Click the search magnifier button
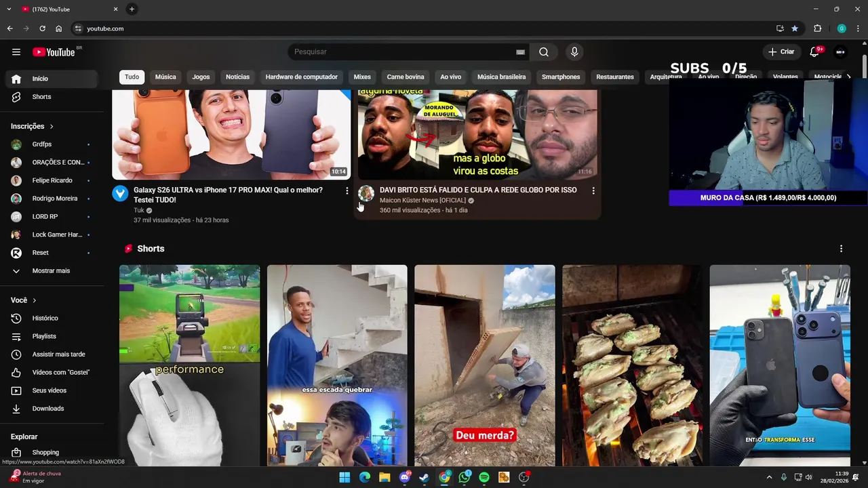Screen dimensions: 868x488 [544, 52]
